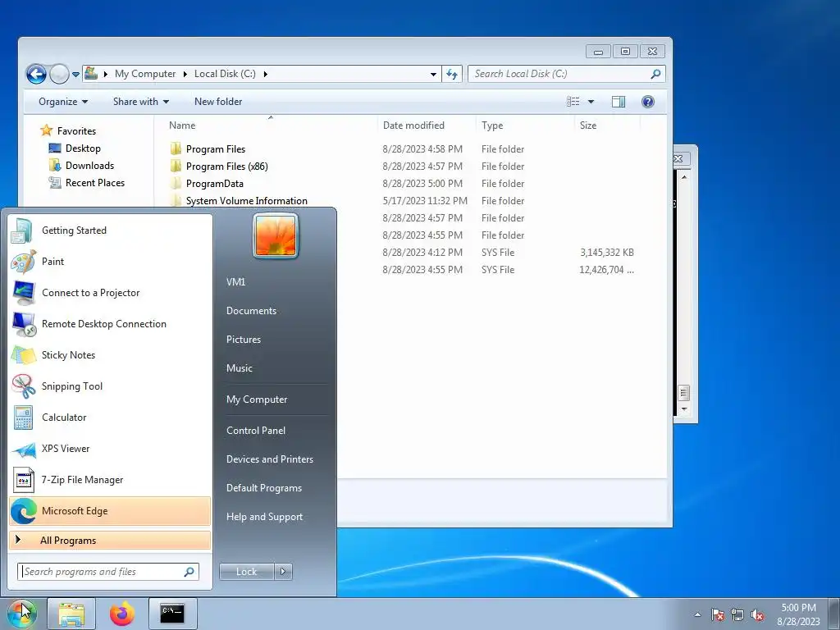Image resolution: width=840 pixels, height=630 pixels.
Task: Switch to Command Prompt taskbar item
Action: [x=172, y=614]
